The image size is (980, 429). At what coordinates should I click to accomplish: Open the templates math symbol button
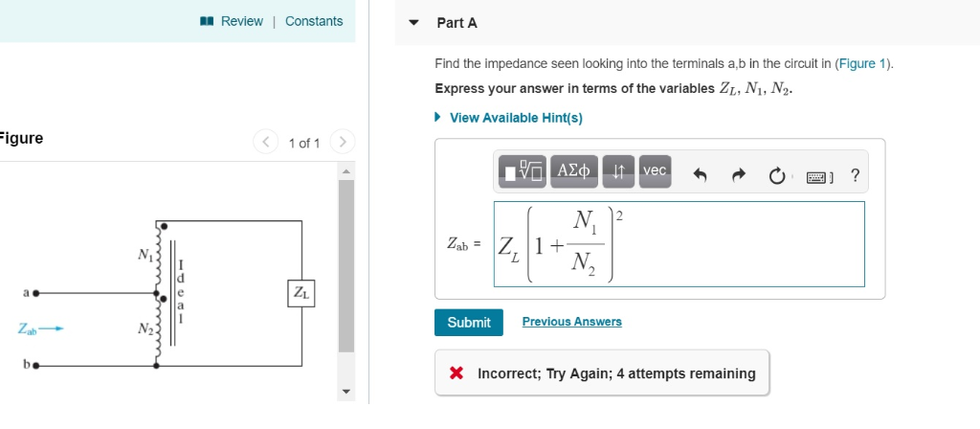[x=523, y=171]
